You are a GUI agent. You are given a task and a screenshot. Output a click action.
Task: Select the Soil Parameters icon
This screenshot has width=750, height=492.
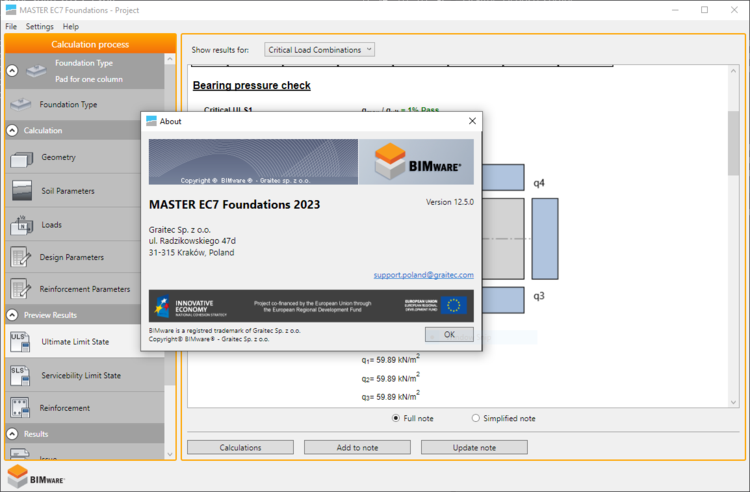pos(21,191)
